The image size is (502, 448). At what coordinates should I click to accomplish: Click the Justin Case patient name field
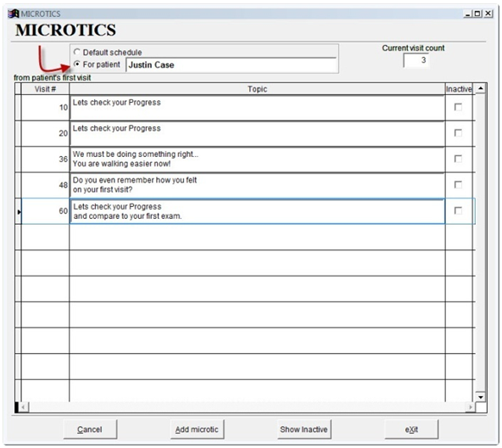(231, 64)
